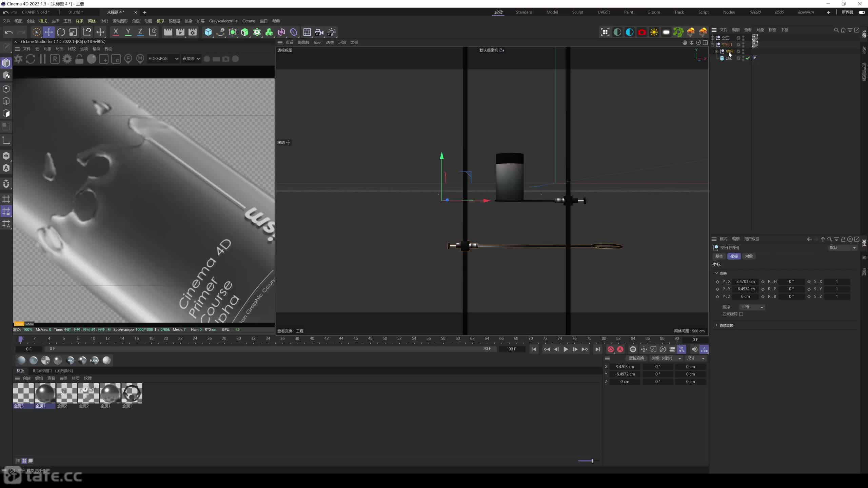This screenshot has height=488, width=868.
Task: Open the HPB rotation order dropdown
Action: 752,307
